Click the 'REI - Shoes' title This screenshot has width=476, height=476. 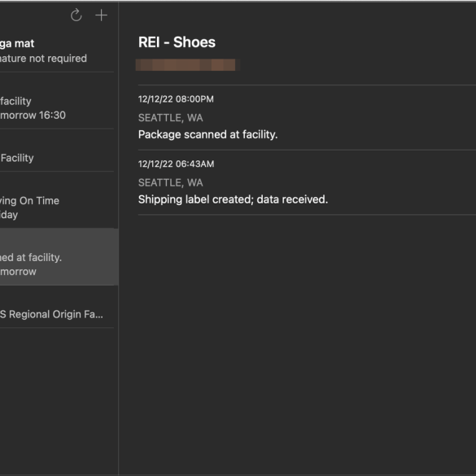click(x=177, y=42)
